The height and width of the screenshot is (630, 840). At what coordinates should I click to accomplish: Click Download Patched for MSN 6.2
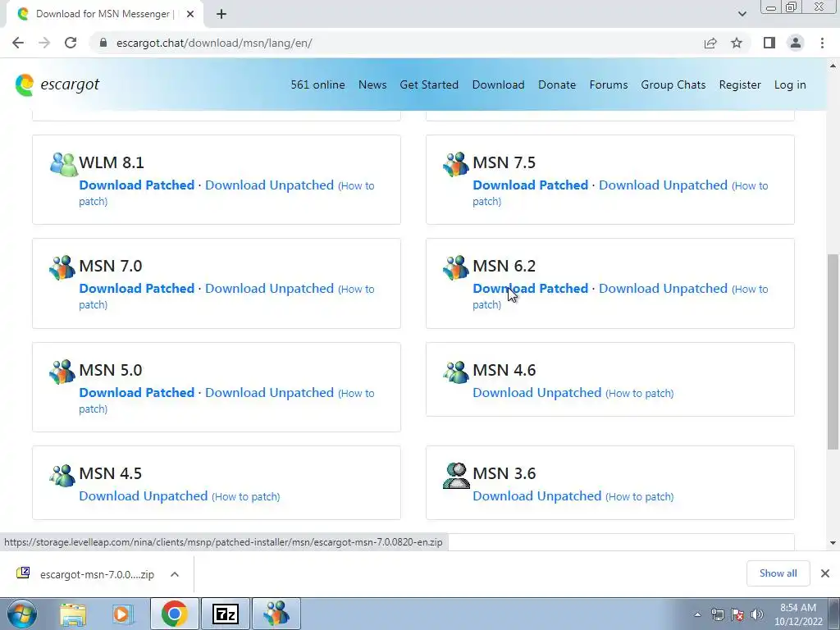[531, 289]
